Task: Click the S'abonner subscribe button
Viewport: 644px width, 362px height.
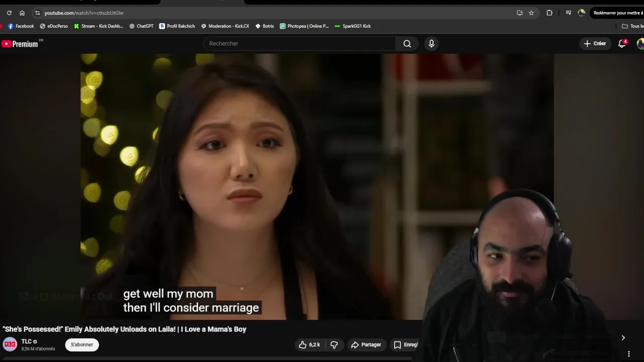Action: click(82, 344)
